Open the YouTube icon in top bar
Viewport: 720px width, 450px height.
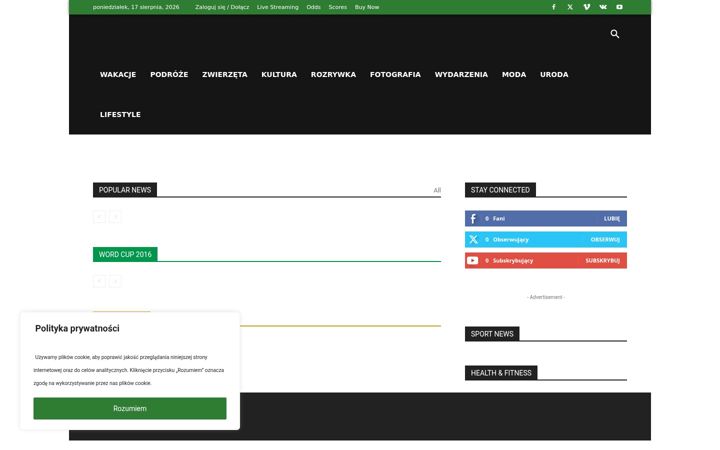click(x=619, y=7)
